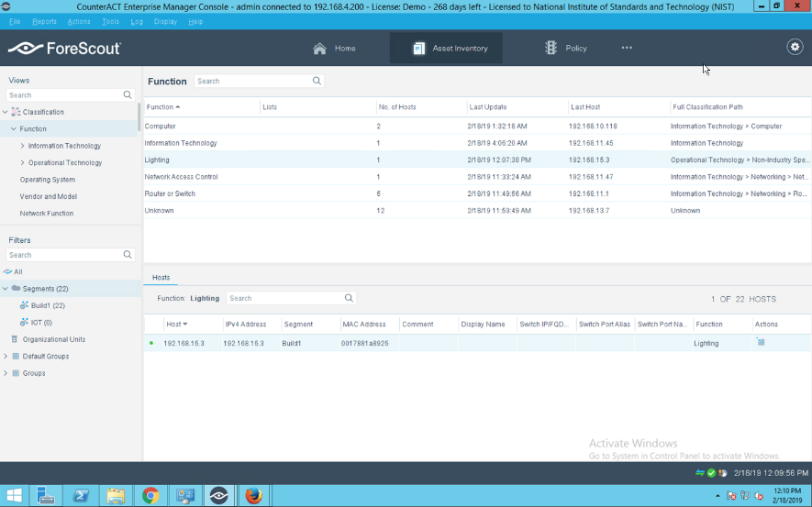Screen dimensions: 812x507
Task: Sort by the Last Update column
Action: 517,107
